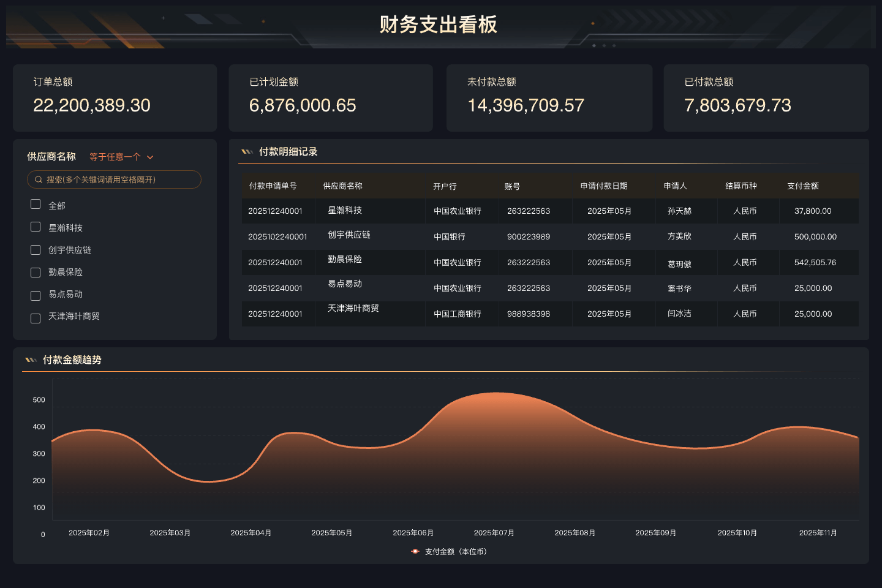
Task: Tick the 星瀚科技 supplier checkbox
Action: tap(36, 227)
